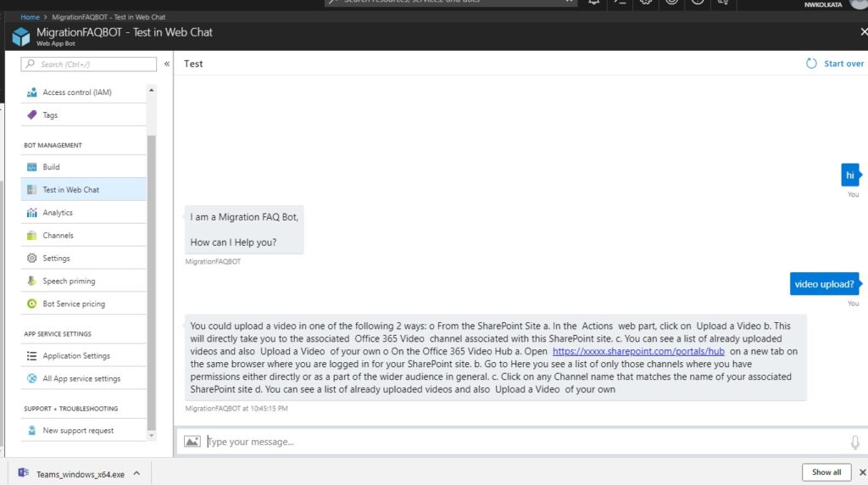Image resolution: width=868 pixels, height=485 pixels.
Task: Click the sidebar scrollbar thumb
Action: tap(151, 282)
